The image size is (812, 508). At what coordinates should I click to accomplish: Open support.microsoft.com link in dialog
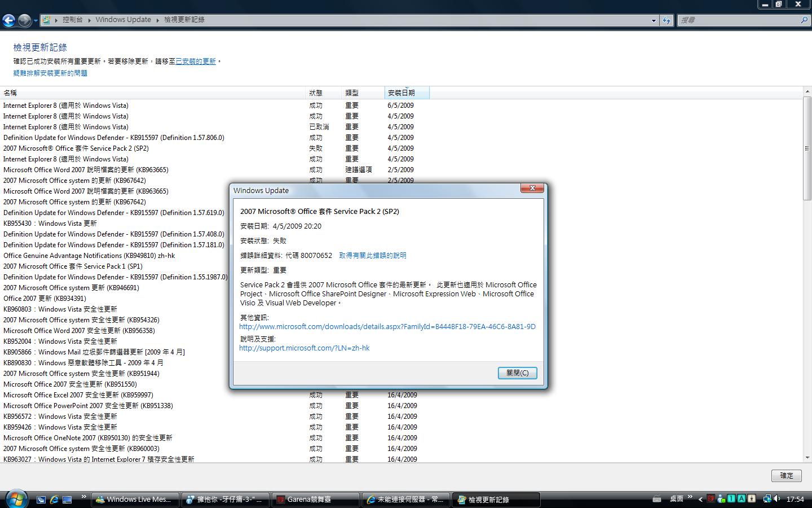(304, 348)
